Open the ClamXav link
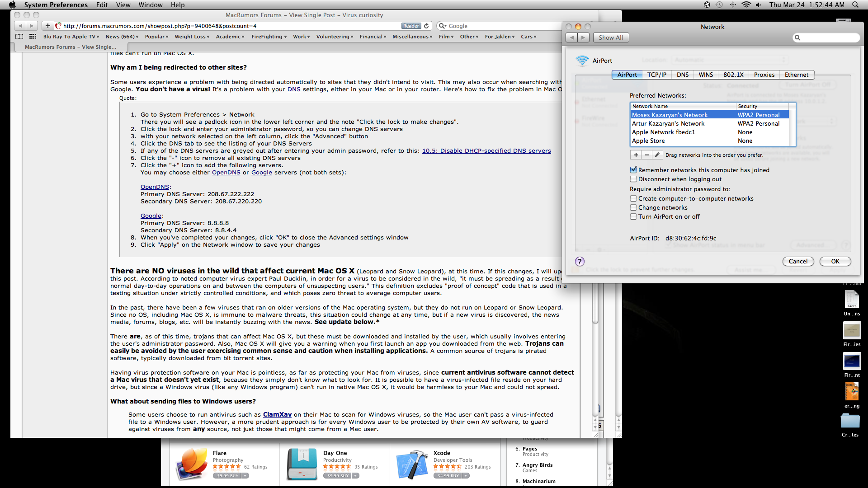868x488 pixels. coord(277,414)
